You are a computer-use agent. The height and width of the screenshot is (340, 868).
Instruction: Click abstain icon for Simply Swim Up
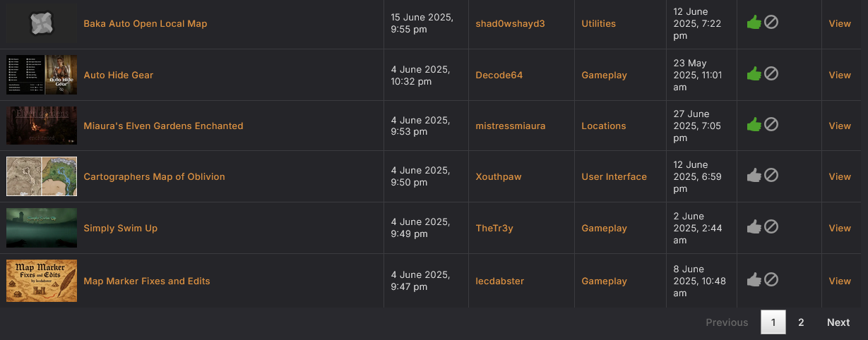point(771,227)
